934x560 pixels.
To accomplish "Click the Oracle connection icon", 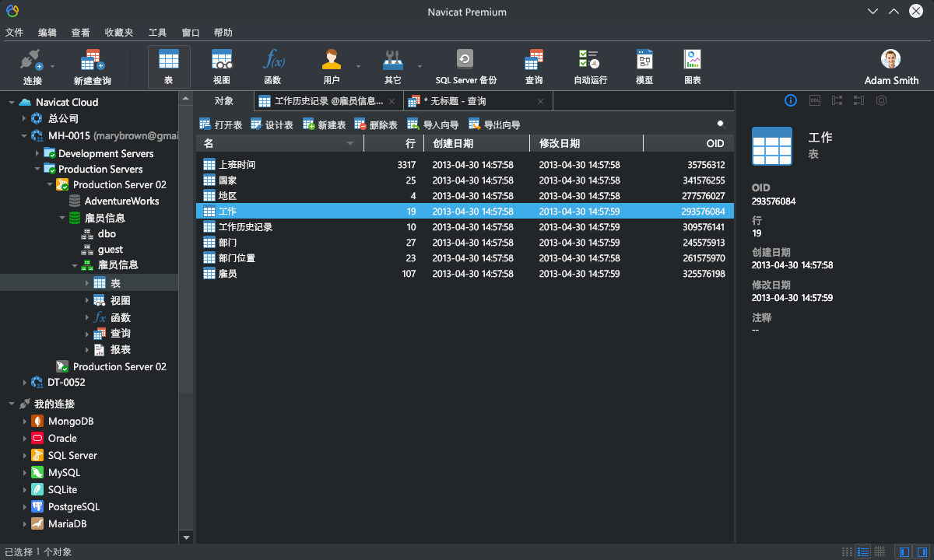I will pos(37,438).
